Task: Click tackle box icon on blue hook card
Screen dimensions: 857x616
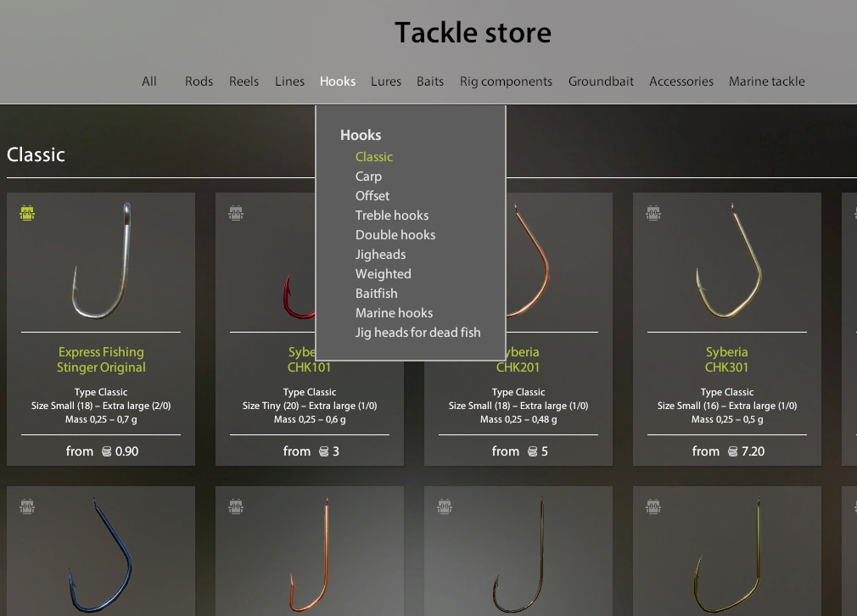Action: pos(27,507)
